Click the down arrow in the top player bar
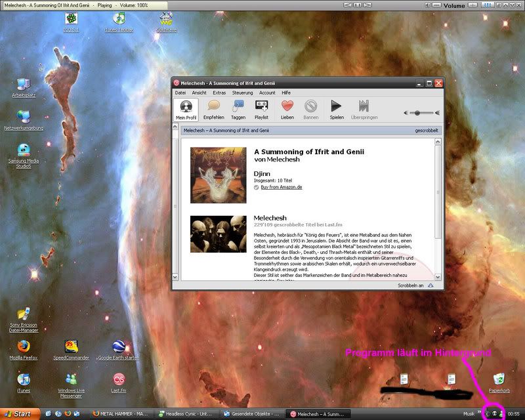 [513, 5]
